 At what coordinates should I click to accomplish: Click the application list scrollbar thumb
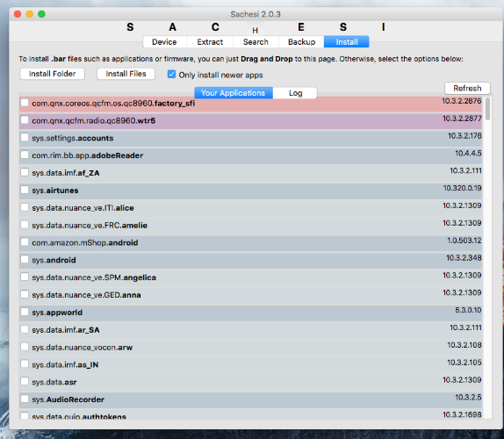coord(487,109)
